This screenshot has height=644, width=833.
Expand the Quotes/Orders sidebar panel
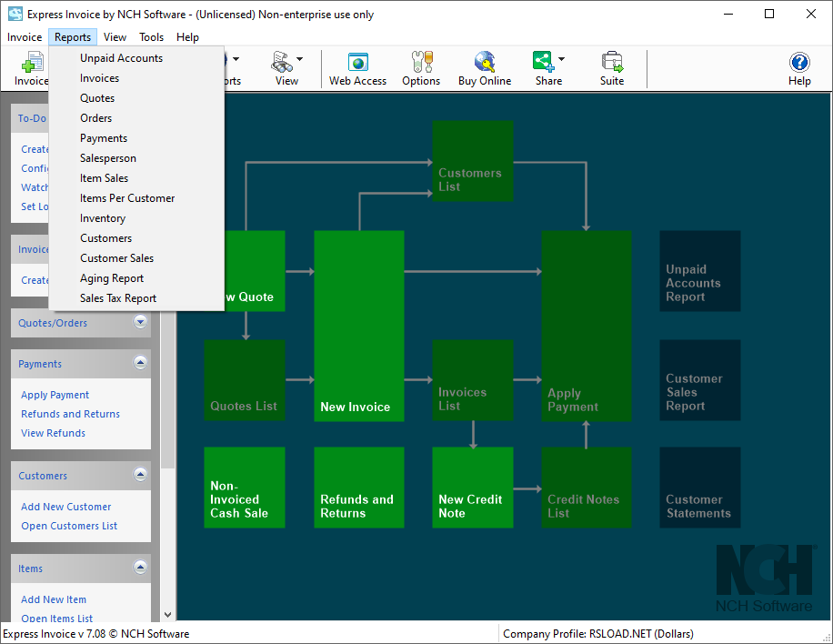point(140,321)
